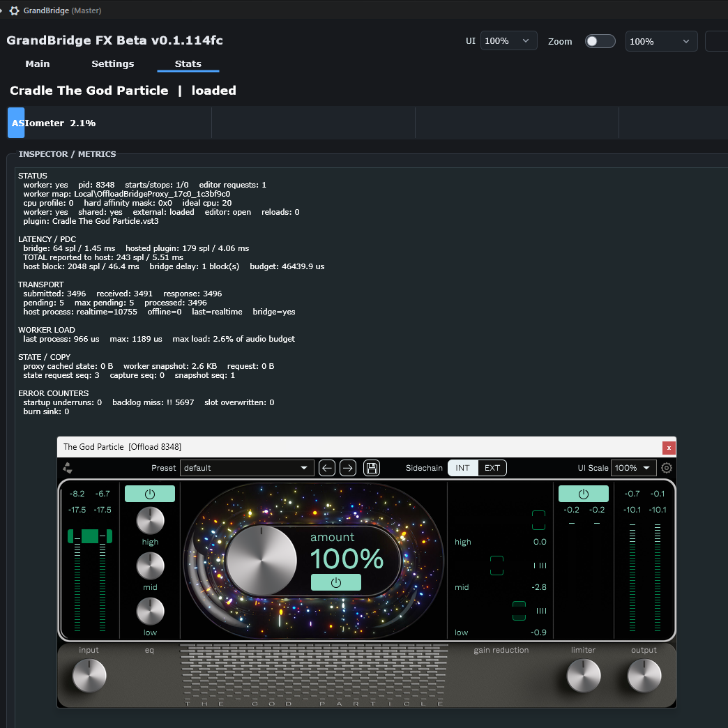
Task: Click the mid EQ knob
Action: point(150,566)
